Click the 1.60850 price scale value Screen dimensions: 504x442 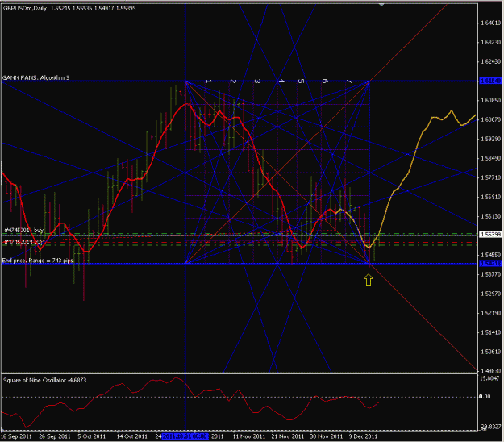point(490,100)
